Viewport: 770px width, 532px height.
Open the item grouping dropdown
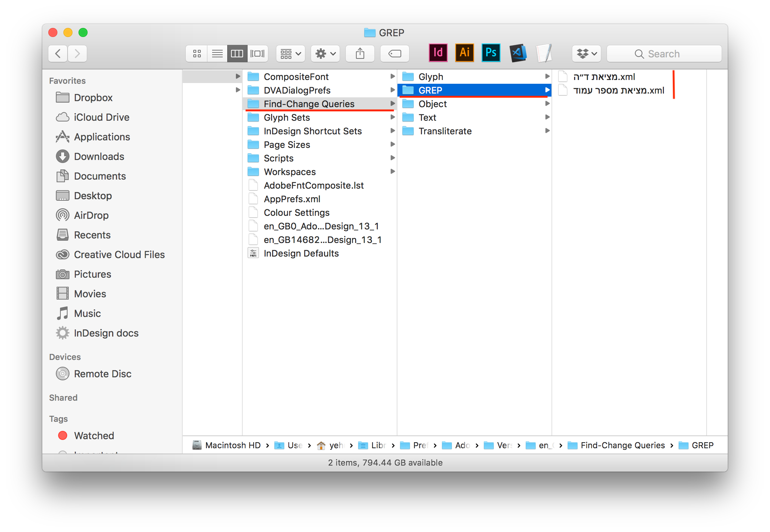[x=290, y=53]
